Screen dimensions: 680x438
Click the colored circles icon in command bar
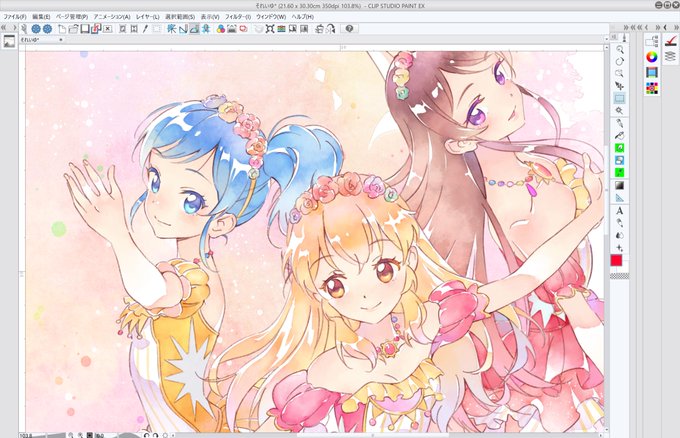pyautogui.click(x=221, y=29)
